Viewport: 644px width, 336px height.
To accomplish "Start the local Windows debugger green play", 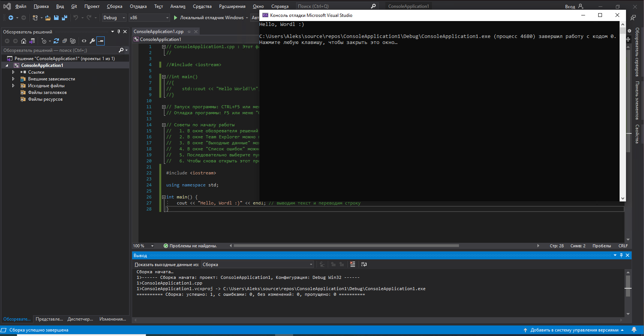I will 175,18.
